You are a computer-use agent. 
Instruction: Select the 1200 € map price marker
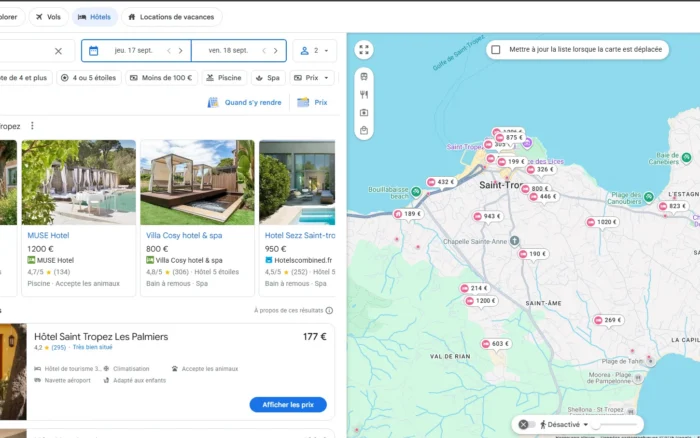(481, 301)
